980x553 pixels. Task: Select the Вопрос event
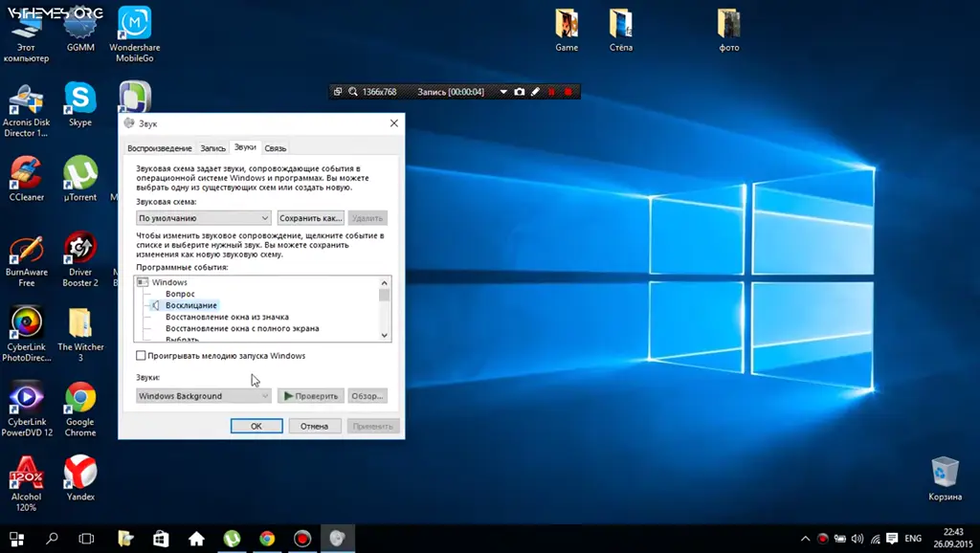[x=180, y=294]
